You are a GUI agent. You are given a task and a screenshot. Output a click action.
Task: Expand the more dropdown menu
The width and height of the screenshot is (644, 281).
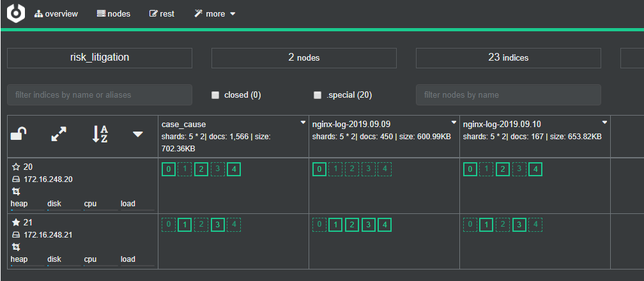[x=215, y=14]
